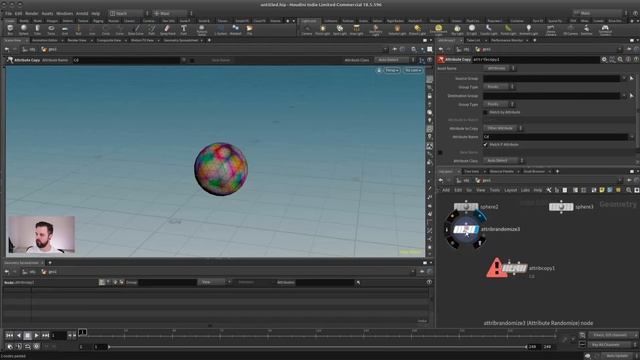
Task: Click geo1 breadcrumb in network editor
Action: tap(483, 180)
